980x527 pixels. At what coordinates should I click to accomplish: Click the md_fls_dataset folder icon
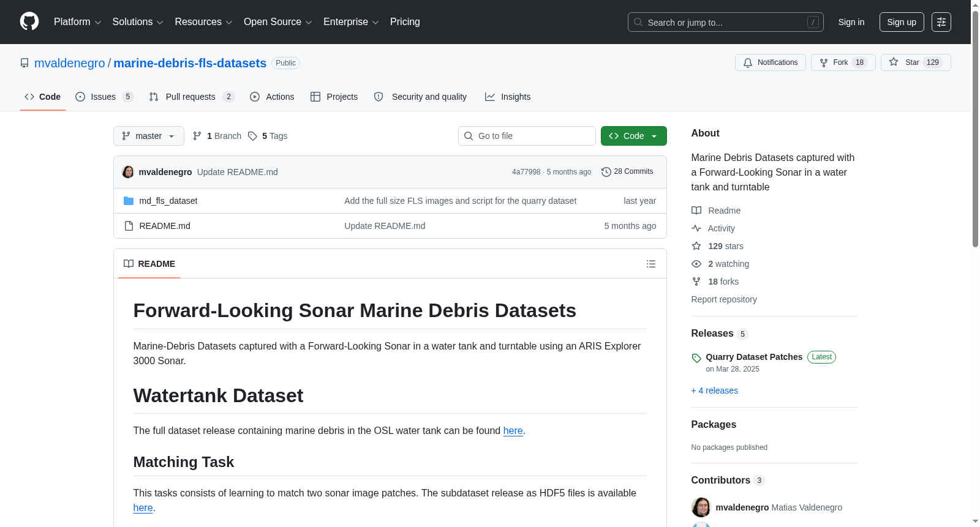point(129,201)
